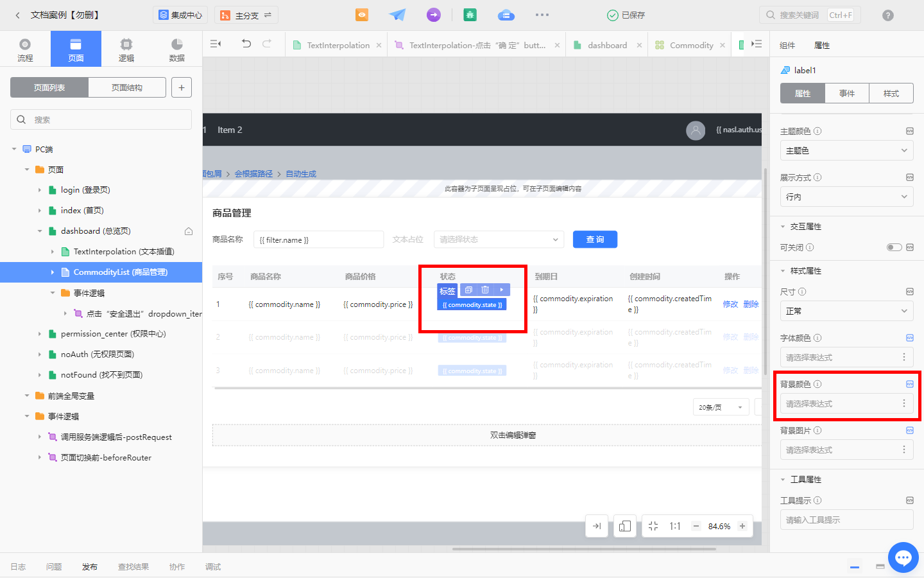This screenshot has width=924, height=578.
Task: Click inside the page search input field
Action: click(101, 119)
